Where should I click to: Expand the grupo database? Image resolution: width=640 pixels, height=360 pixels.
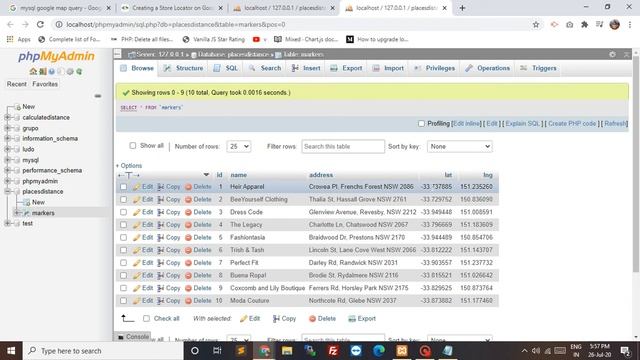(x=7, y=128)
